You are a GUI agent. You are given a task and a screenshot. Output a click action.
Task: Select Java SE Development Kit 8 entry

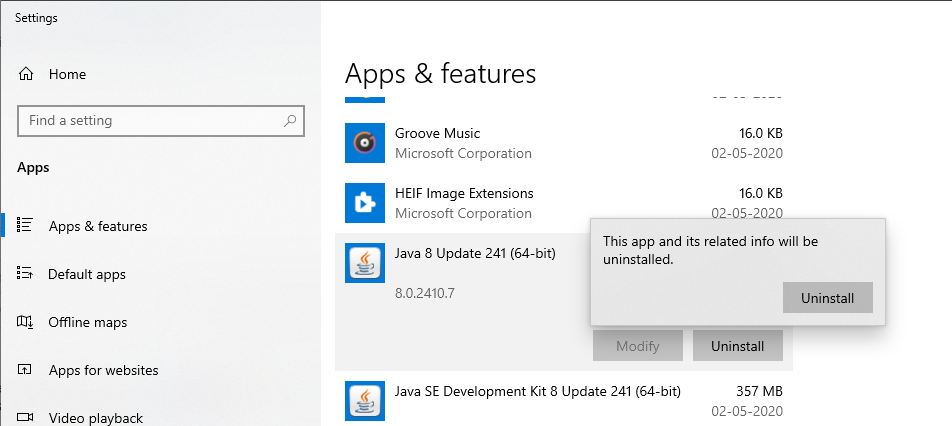(x=537, y=391)
